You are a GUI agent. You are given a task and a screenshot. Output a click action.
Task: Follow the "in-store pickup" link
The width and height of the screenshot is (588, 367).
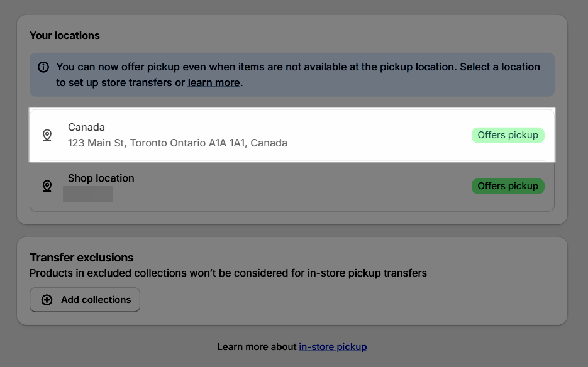coord(333,346)
